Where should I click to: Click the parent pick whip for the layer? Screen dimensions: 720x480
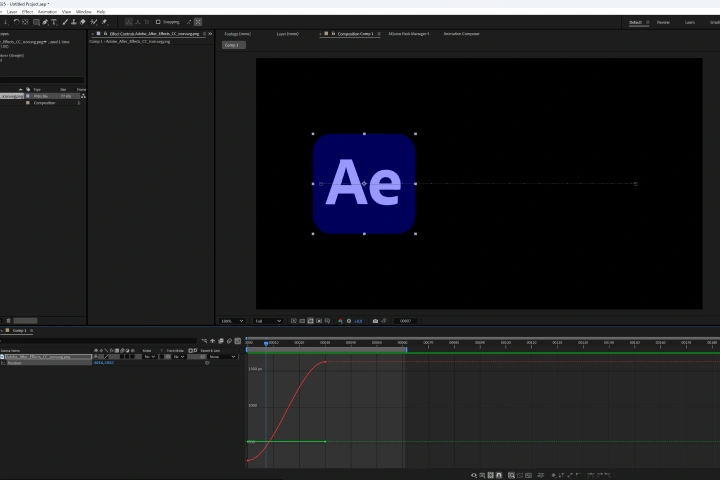[x=203, y=356]
